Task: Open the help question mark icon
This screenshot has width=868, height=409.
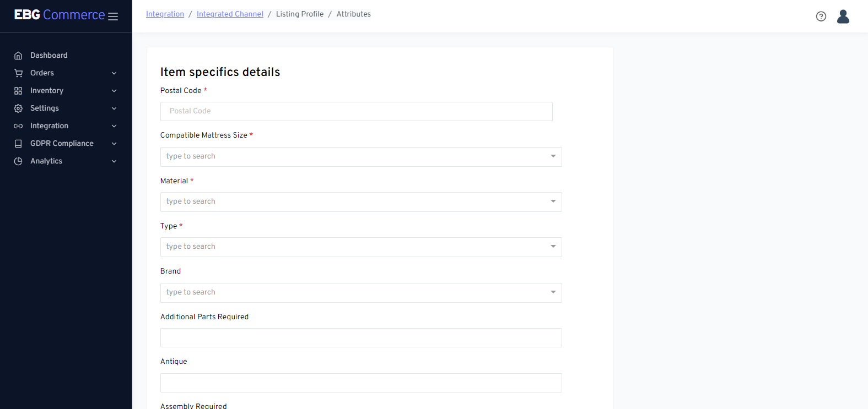Action: click(x=821, y=17)
